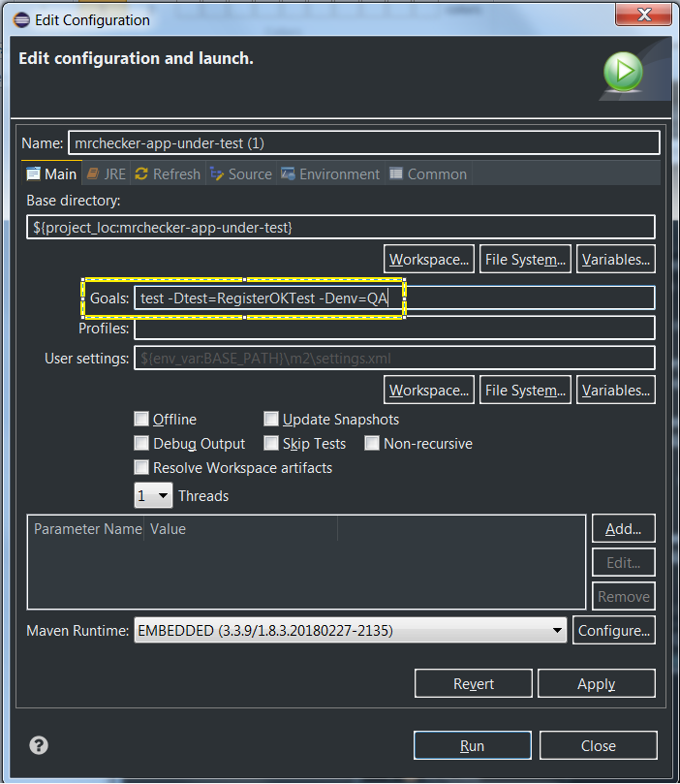
Task: Open the Threads count dropdown
Action: [x=153, y=496]
